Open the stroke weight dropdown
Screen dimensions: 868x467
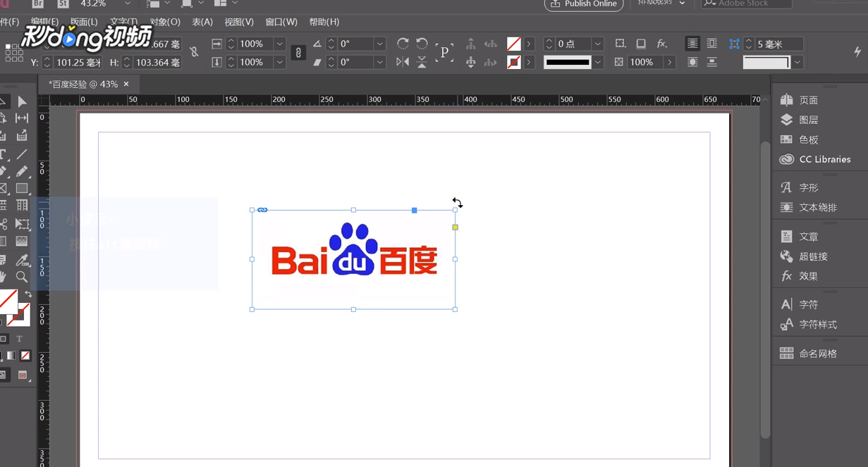597,44
